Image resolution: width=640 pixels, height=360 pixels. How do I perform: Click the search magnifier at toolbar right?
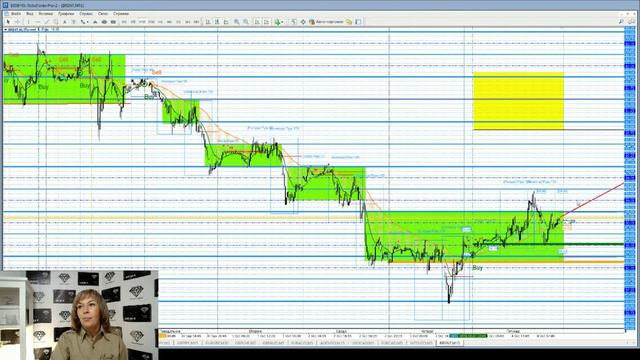[621, 22]
